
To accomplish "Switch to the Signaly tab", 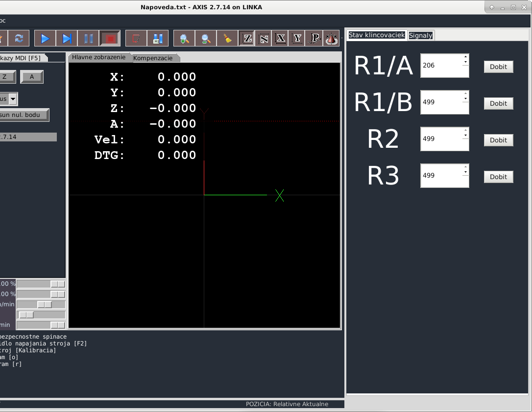I will tap(421, 35).
